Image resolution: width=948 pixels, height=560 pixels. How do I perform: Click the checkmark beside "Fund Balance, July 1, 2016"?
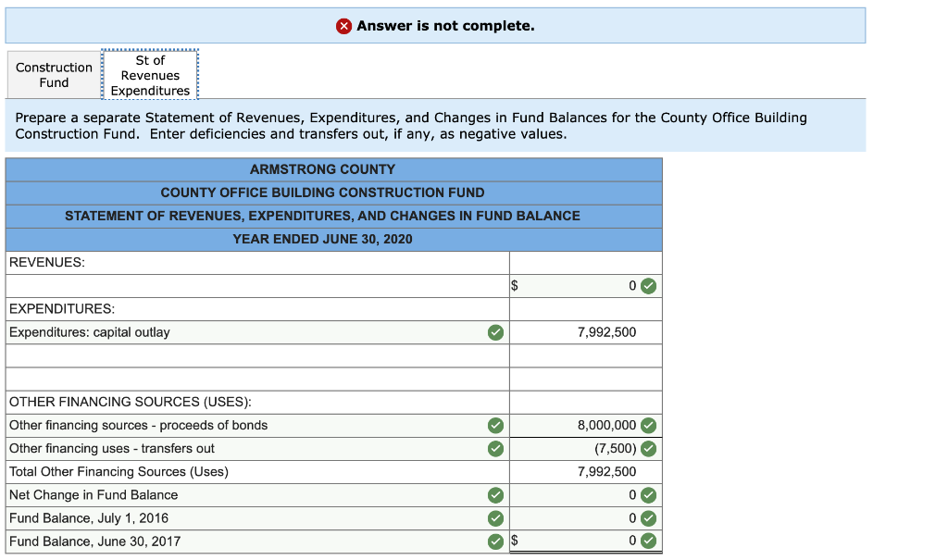pos(495,518)
